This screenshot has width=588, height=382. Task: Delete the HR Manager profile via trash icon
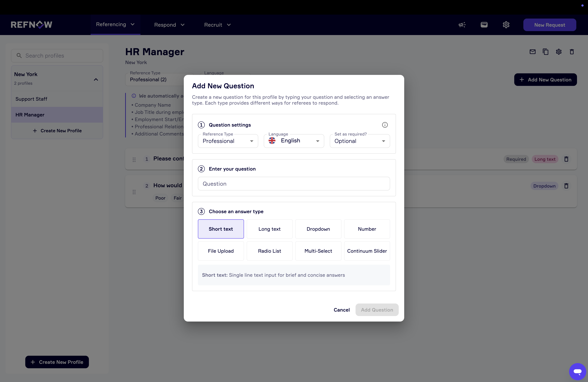click(571, 52)
